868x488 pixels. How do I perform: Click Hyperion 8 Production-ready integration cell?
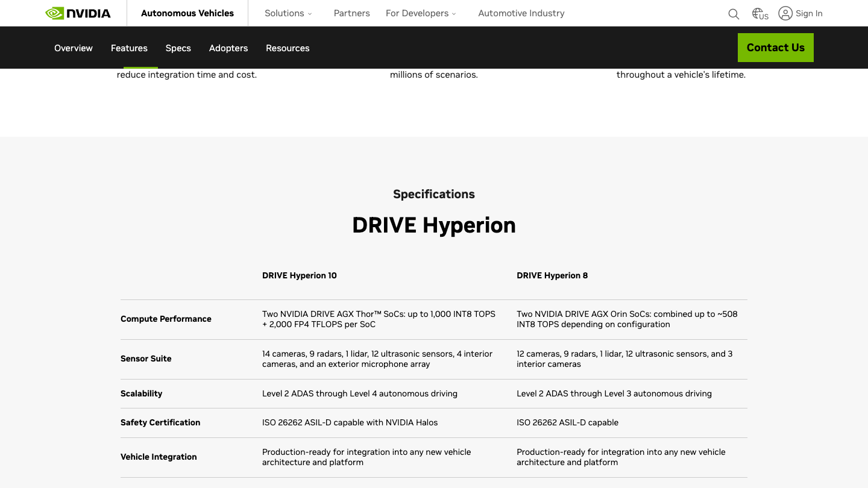click(621, 457)
